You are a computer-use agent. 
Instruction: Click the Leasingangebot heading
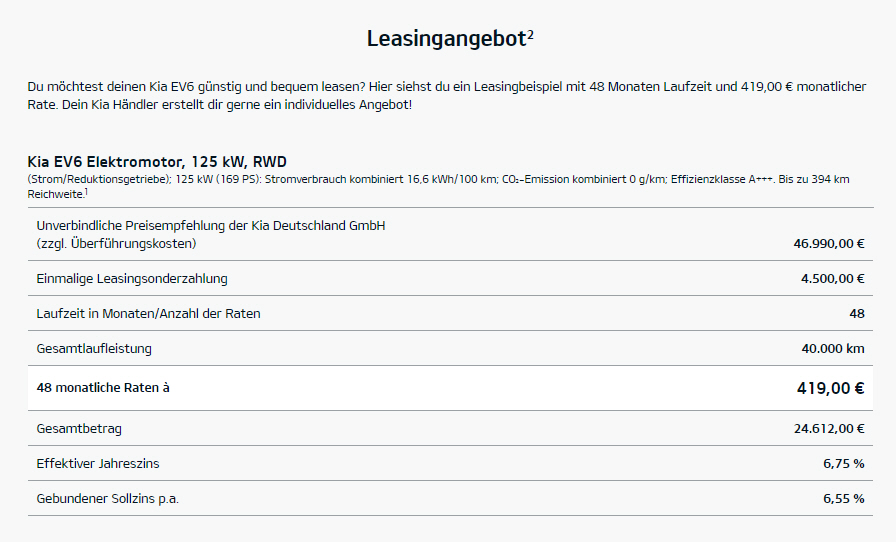pyautogui.click(x=444, y=40)
